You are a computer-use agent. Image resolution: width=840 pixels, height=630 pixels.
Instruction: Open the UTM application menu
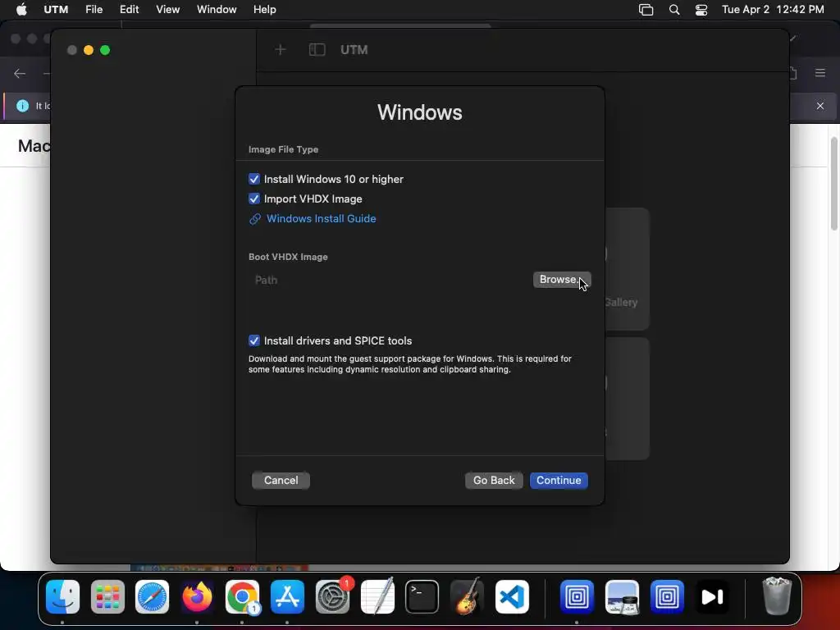pyautogui.click(x=56, y=10)
